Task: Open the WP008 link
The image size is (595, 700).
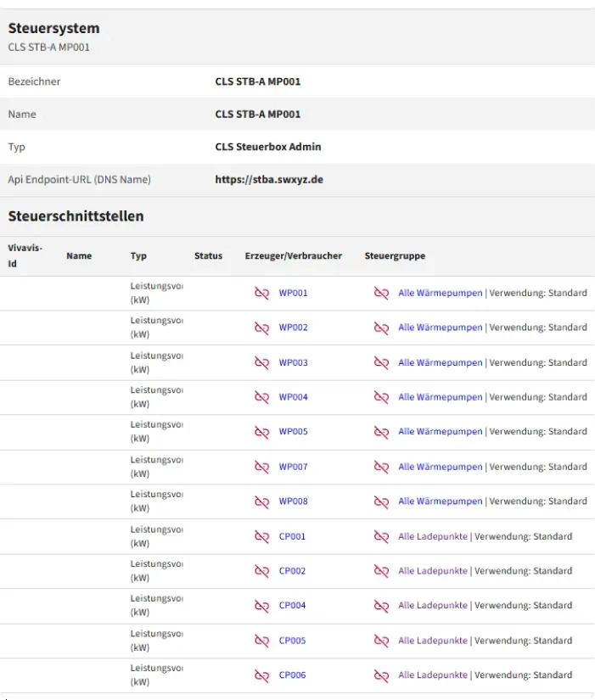Action: tap(293, 501)
